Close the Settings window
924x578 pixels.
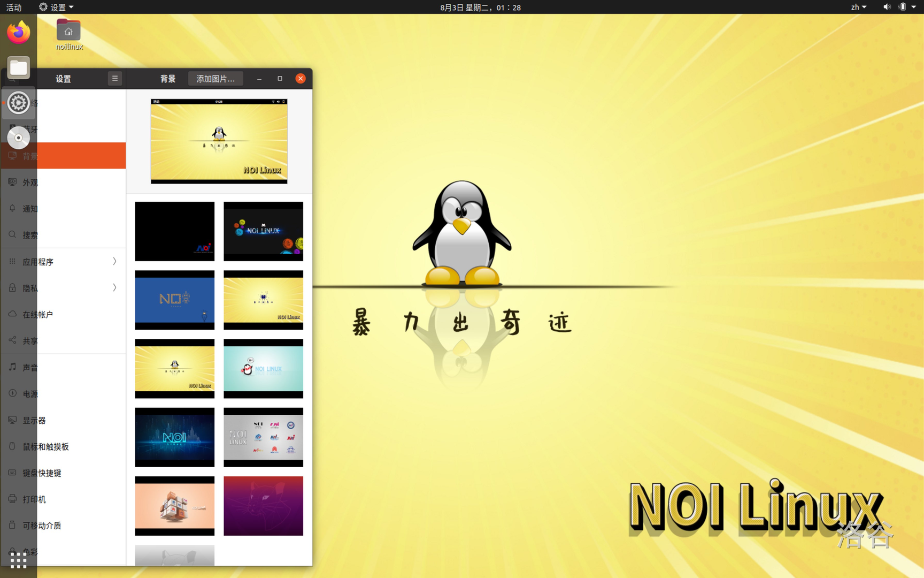coord(301,79)
